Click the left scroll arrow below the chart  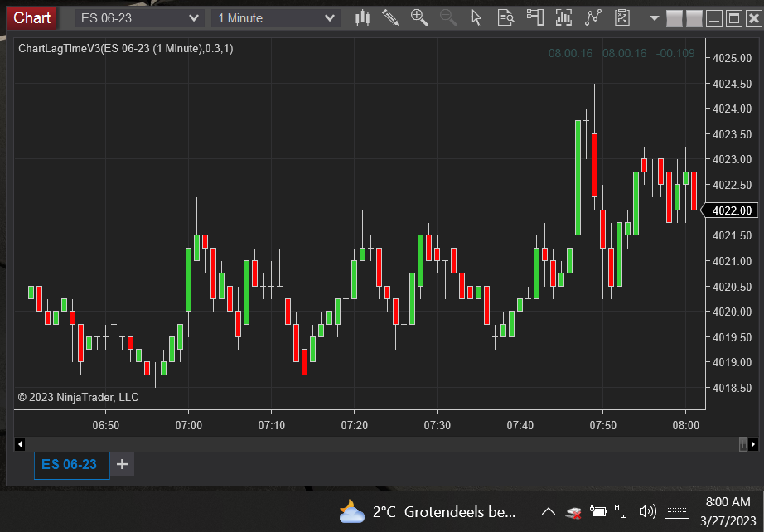20,444
